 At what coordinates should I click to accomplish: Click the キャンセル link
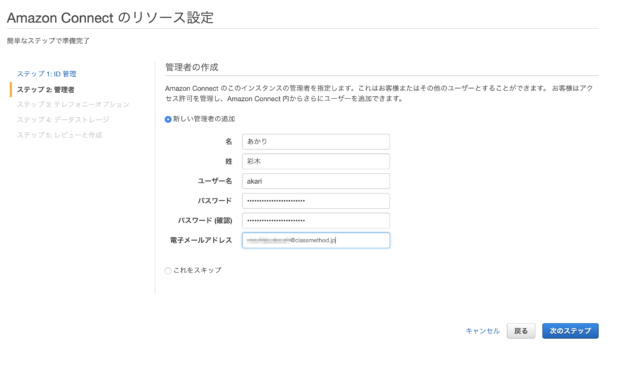[482, 331]
